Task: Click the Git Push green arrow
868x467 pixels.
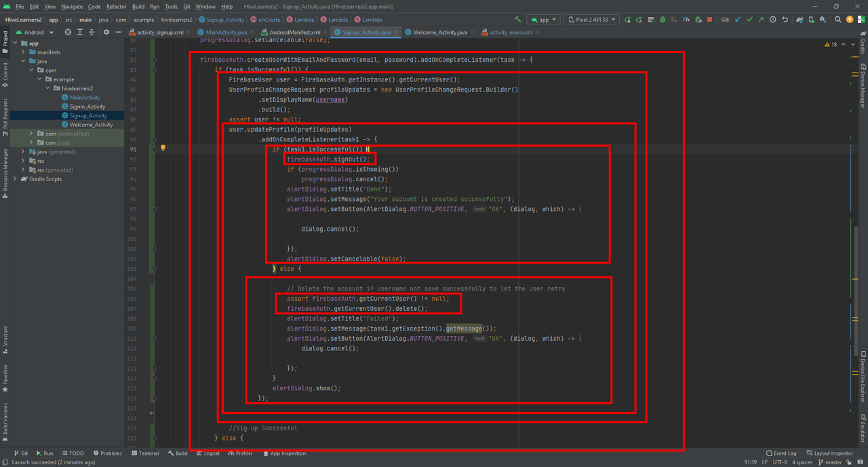Action: 761,20
